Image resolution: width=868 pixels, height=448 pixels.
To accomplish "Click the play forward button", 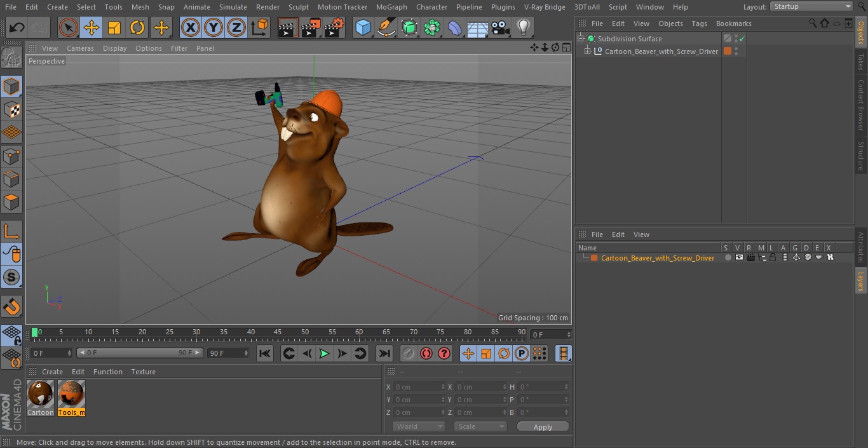I will pyautogui.click(x=324, y=353).
